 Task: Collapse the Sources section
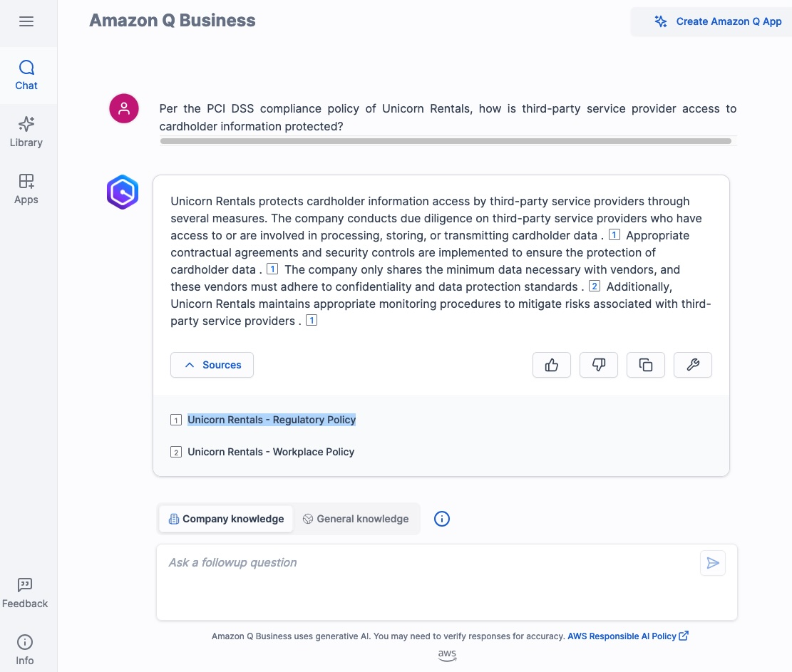(212, 364)
